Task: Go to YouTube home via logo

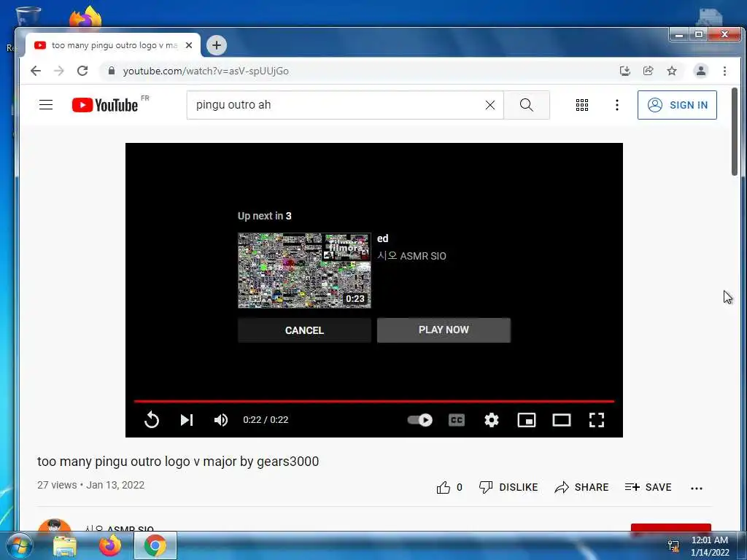Action: tap(105, 105)
